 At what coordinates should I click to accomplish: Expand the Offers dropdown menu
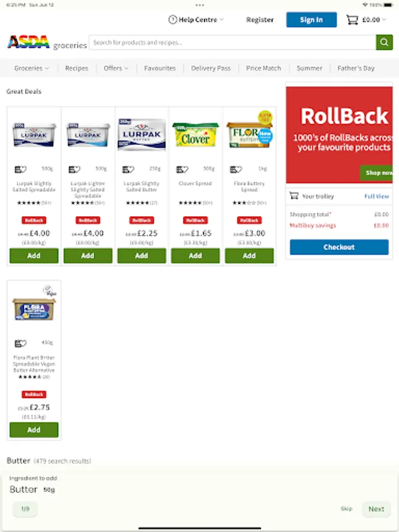click(x=116, y=68)
